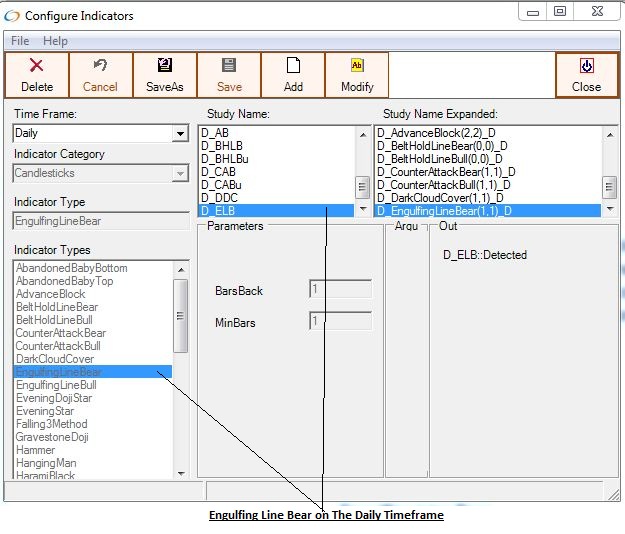
Task: Expand the Time Frame Daily dropdown
Action: 180,134
